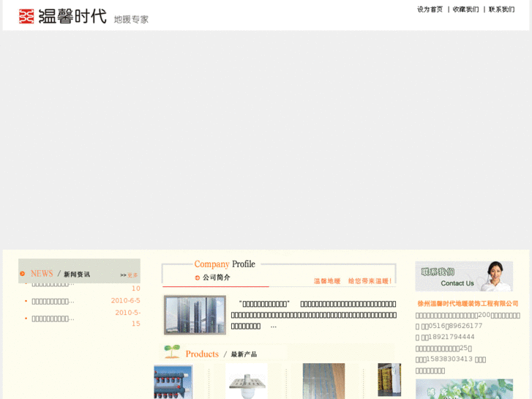Click the arrow icon beside 公司简介
Viewport: 532px width, 399px height.
[x=197, y=277]
